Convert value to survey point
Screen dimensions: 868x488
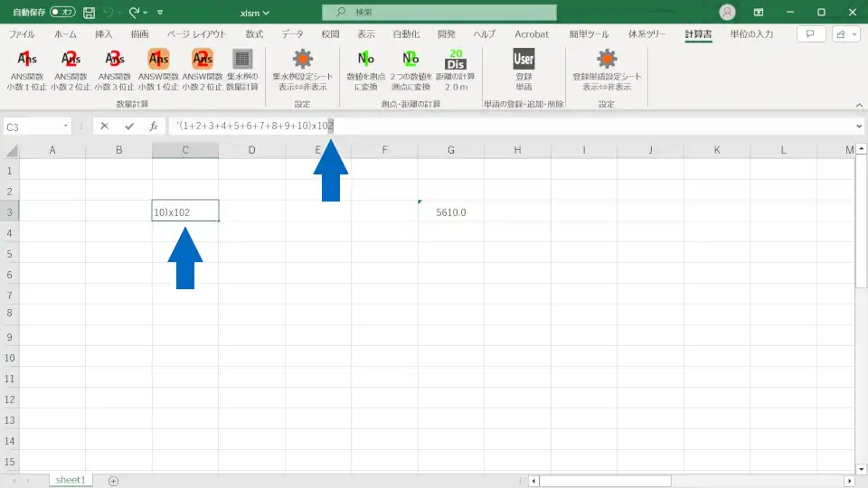[366, 70]
